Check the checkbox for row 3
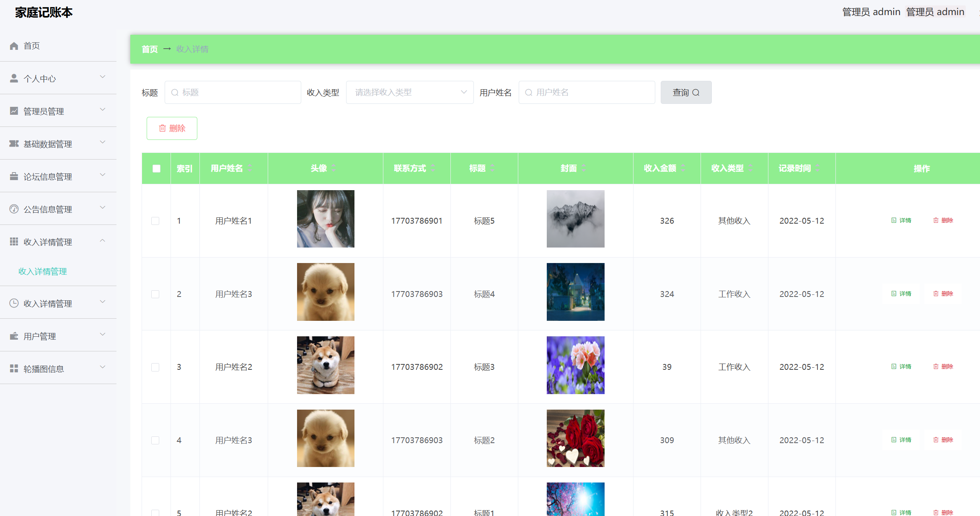 (155, 367)
